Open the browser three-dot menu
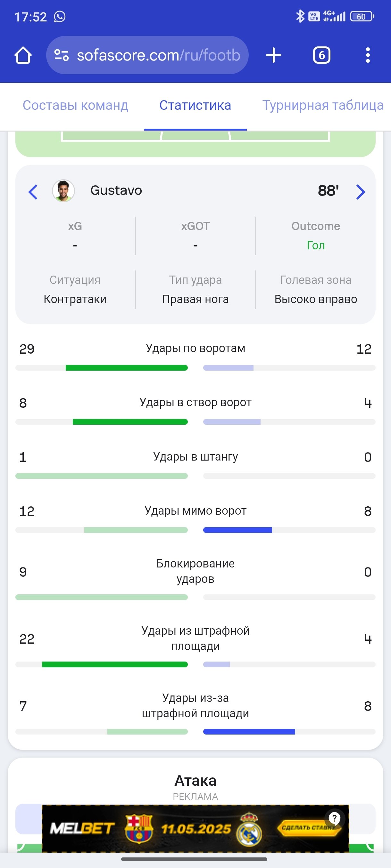 point(368,55)
